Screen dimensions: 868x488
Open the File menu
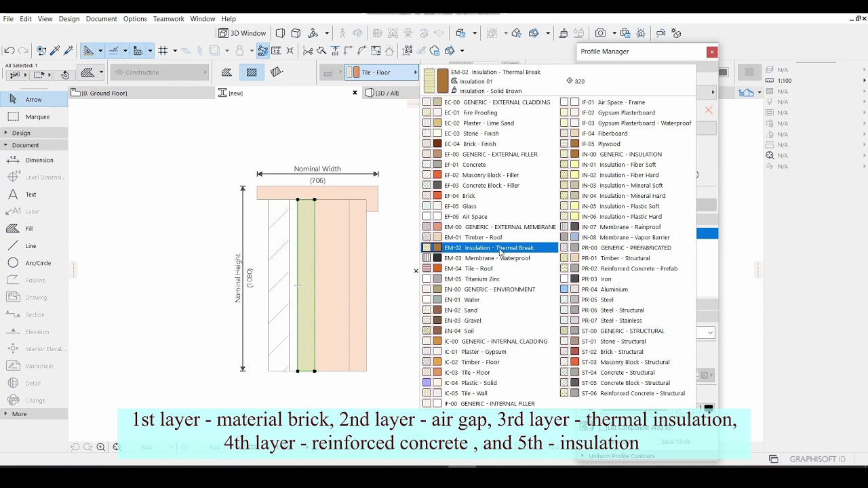coord(8,19)
